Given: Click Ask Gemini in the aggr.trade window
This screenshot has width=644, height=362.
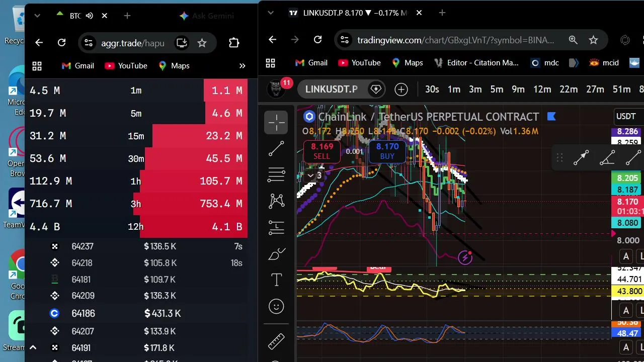Looking at the screenshot, I should [x=206, y=16].
